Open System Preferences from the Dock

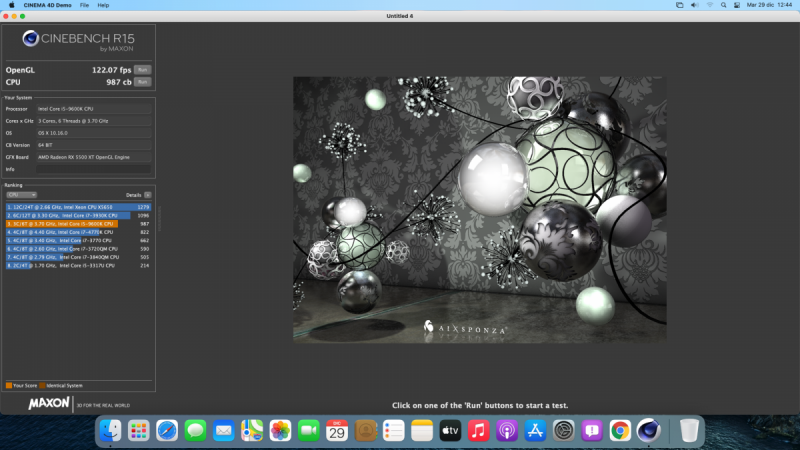pyautogui.click(x=564, y=430)
